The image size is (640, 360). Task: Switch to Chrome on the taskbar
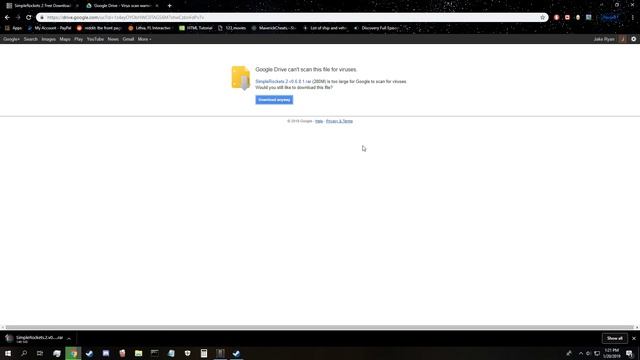[x=73, y=353]
